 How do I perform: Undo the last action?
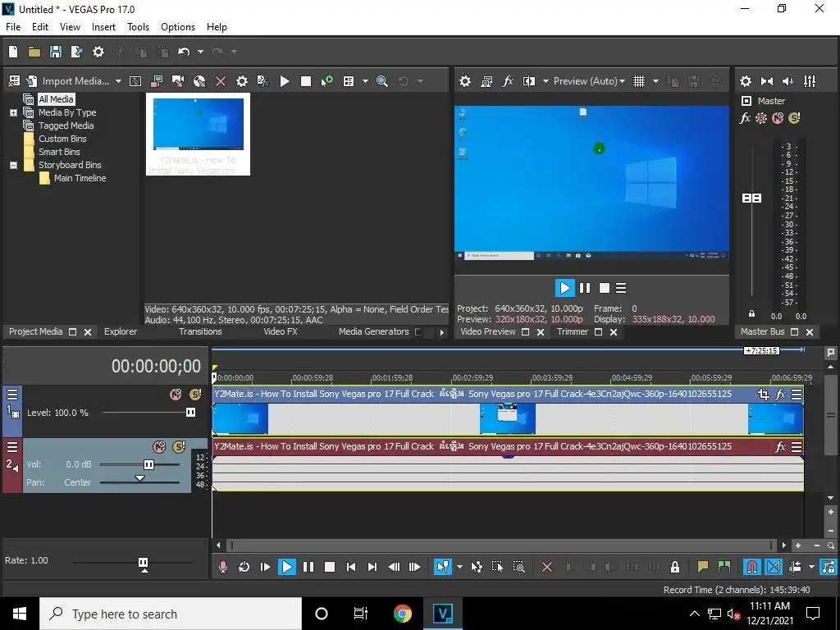184,52
